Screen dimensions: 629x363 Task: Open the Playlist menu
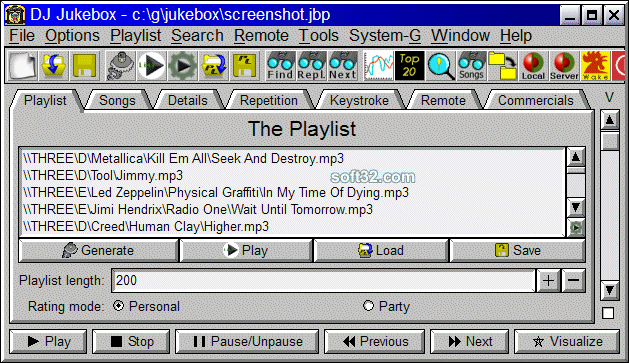tap(136, 36)
